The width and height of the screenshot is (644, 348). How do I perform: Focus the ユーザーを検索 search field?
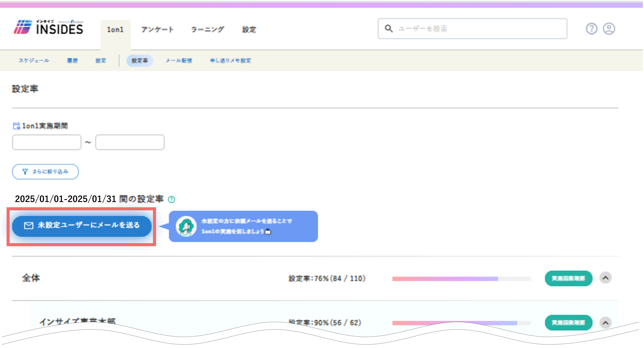(472, 29)
